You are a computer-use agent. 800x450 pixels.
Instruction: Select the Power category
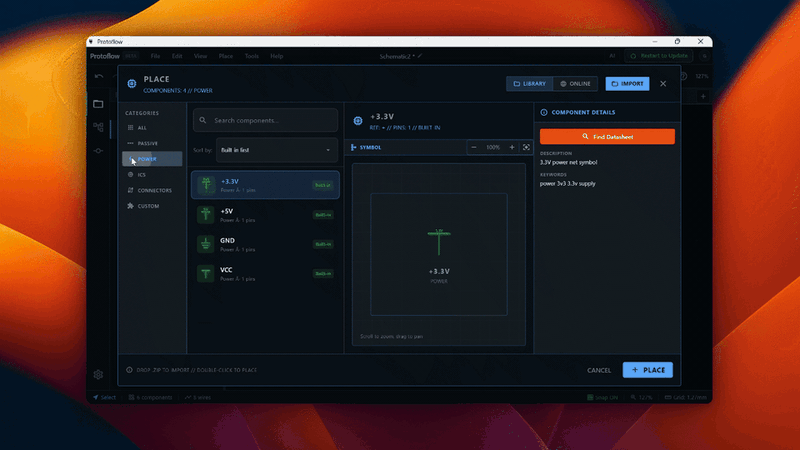tap(152, 159)
